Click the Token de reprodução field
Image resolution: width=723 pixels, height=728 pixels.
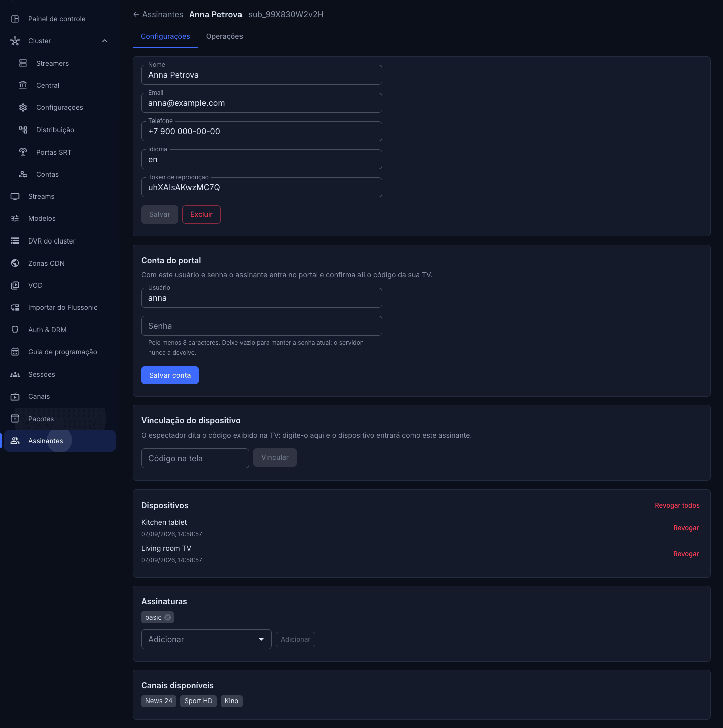coord(262,187)
